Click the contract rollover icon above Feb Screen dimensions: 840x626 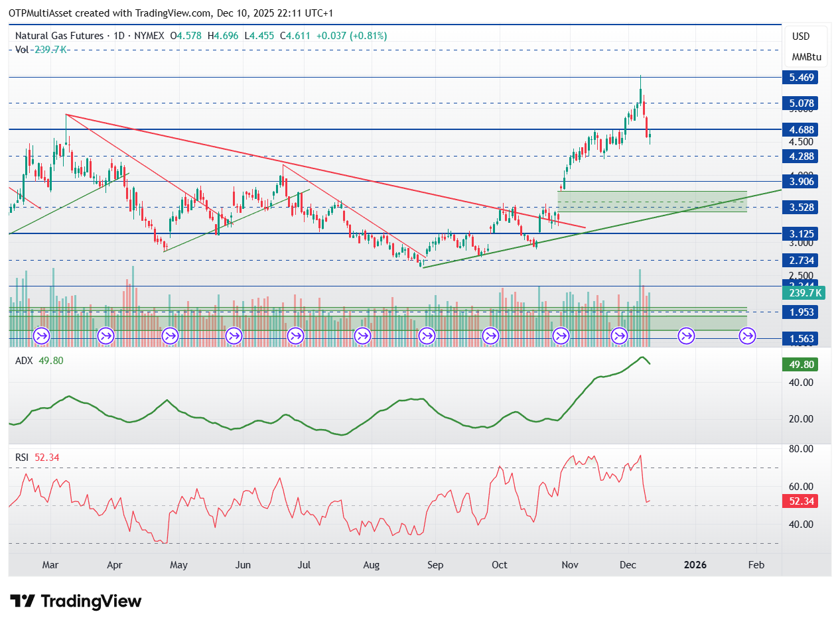747,336
